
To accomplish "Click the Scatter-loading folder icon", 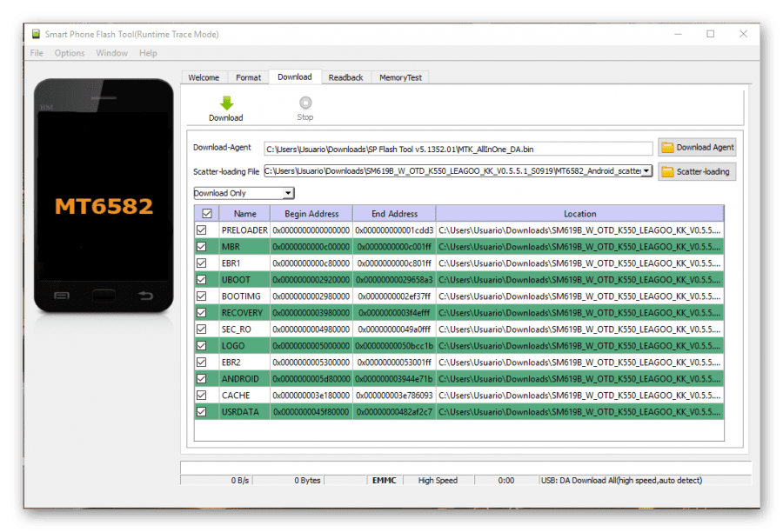I will tap(667, 171).
